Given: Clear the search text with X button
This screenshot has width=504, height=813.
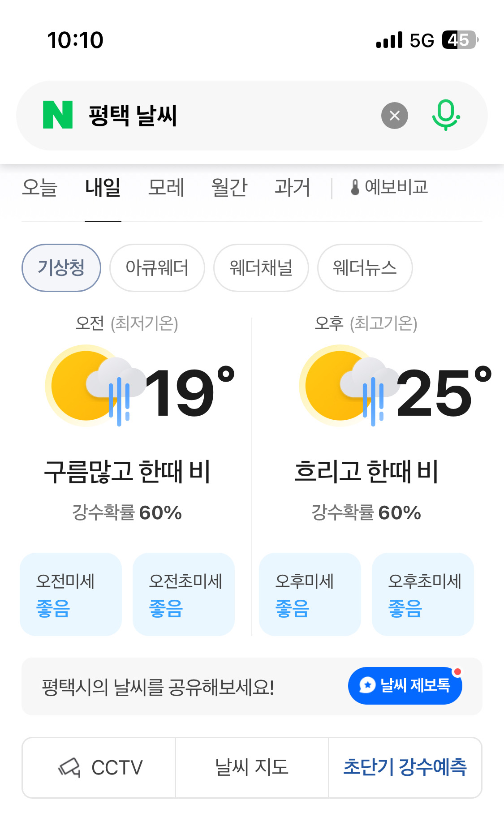Looking at the screenshot, I should click(x=394, y=116).
